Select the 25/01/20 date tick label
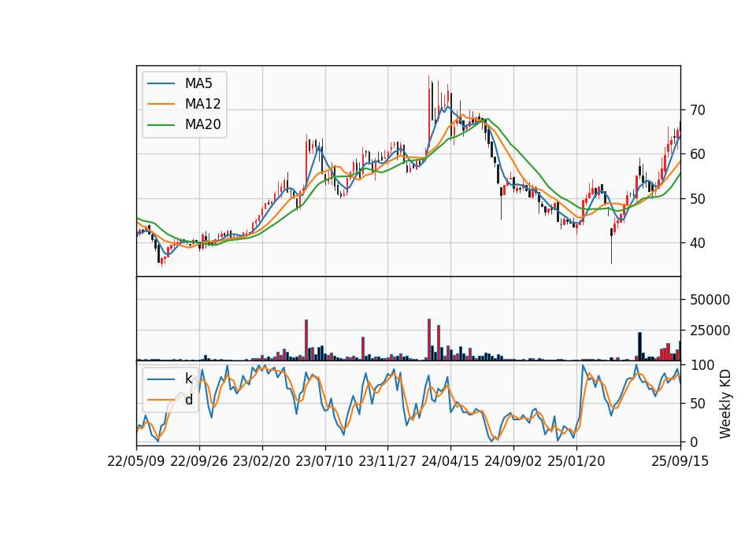Image resolution: width=756 pixels, height=543 pixels. pyautogui.click(x=576, y=461)
